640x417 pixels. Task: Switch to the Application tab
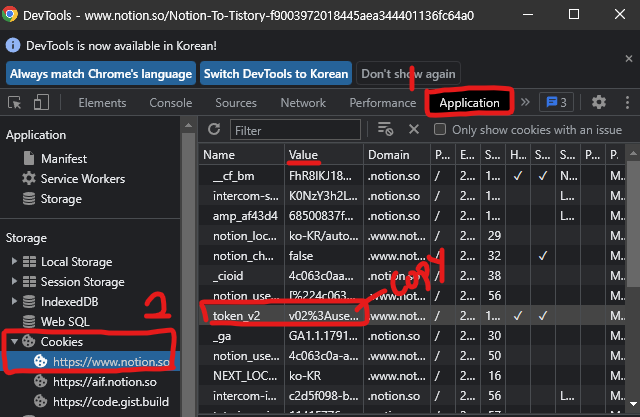point(469,103)
